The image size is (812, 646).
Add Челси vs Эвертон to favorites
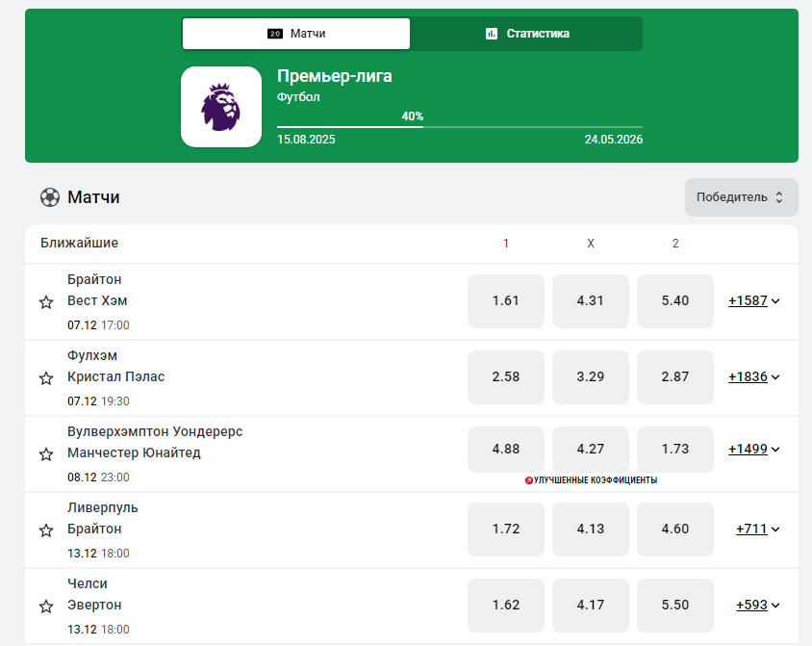coord(46,607)
